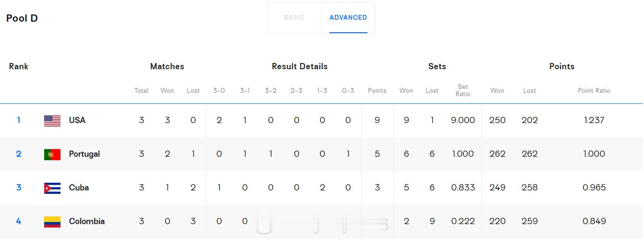
Task: Click rank number 4
Action: [x=19, y=221]
